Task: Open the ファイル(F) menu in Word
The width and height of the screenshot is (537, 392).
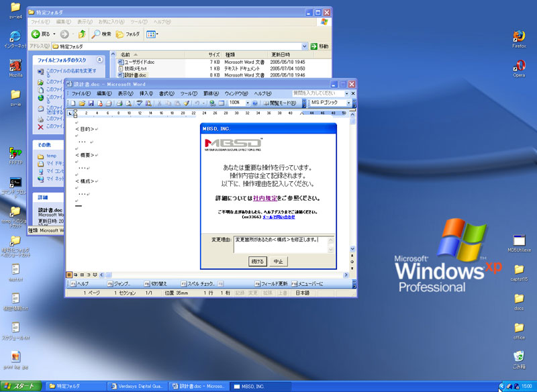Action: point(81,93)
